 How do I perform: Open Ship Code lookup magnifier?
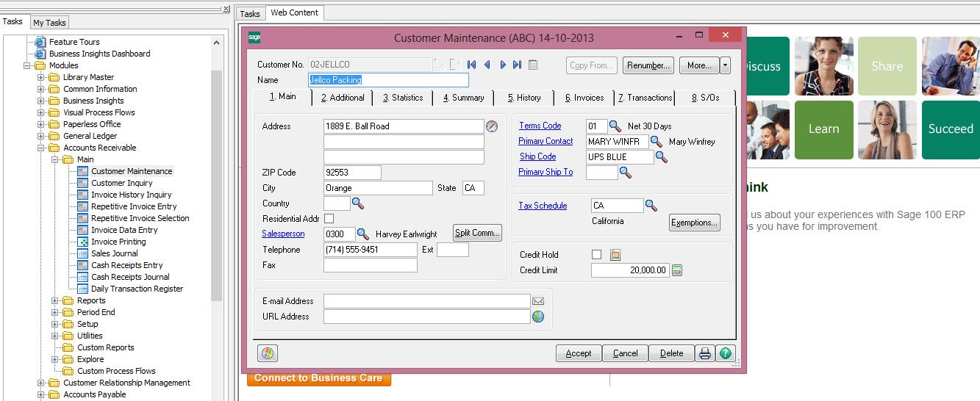click(x=661, y=157)
